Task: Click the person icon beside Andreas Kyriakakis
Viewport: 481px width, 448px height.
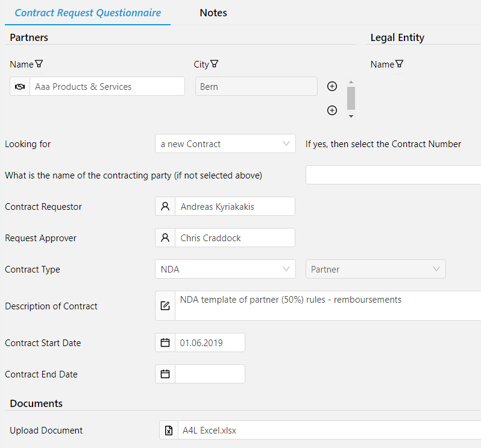Action: (165, 206)
